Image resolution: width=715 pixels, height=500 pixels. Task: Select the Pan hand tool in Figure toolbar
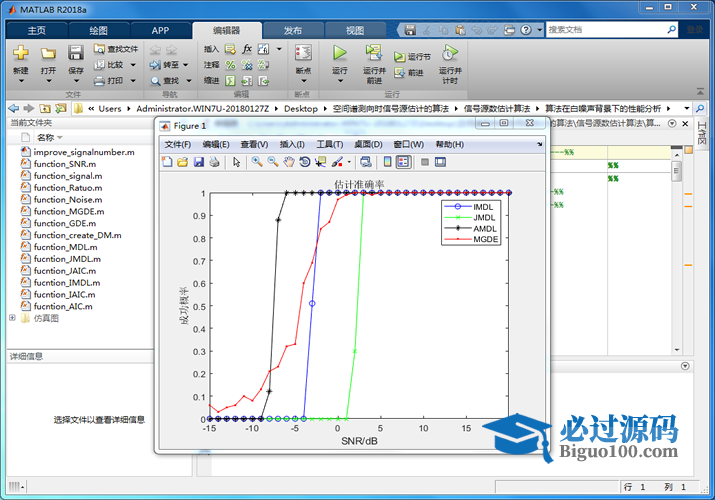coord(288,161)
